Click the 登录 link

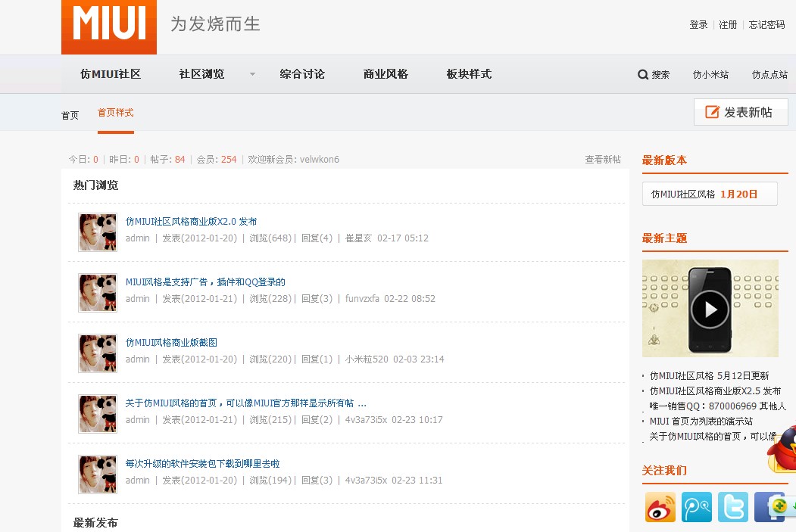point(698,25)
